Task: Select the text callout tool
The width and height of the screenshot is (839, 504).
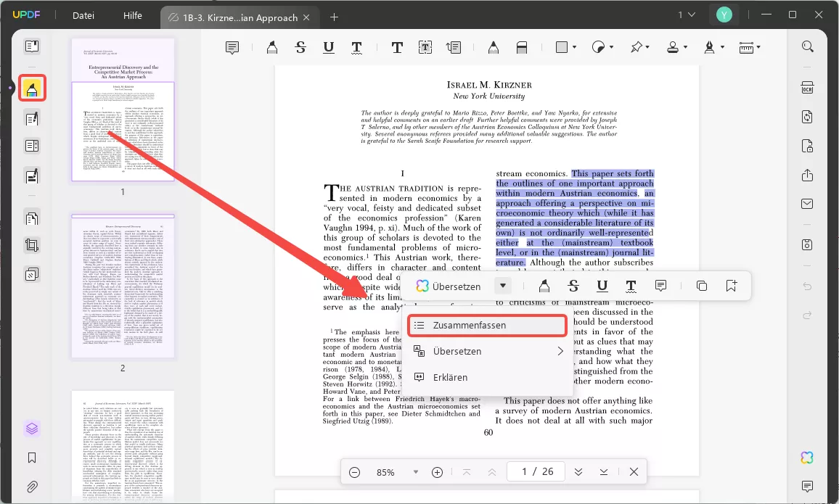Action: pos(453,48)
